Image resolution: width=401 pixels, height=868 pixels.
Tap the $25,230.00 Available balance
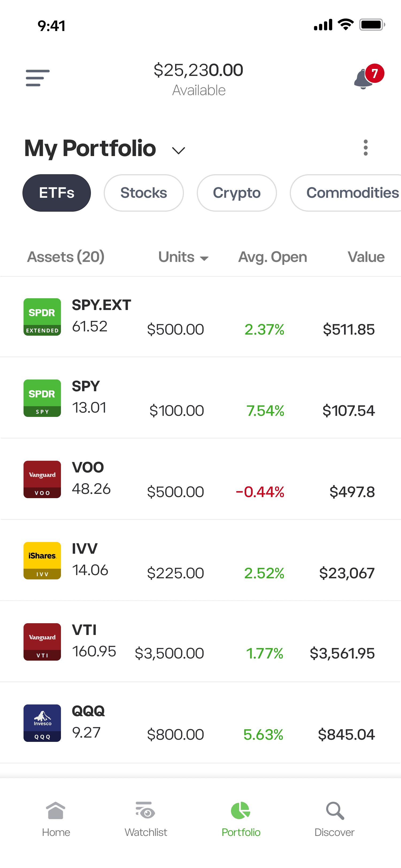[x=198, y=79]
